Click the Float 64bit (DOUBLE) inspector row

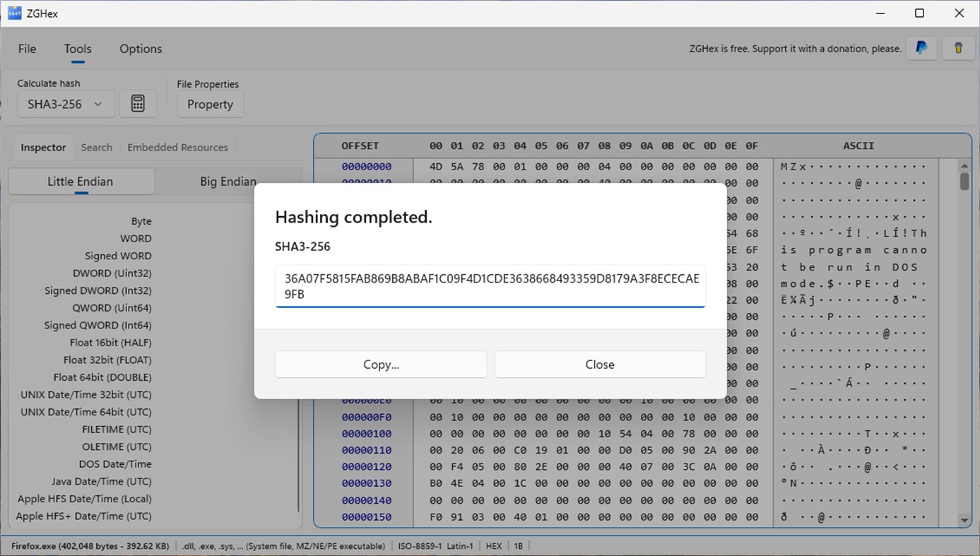[102, 377]
